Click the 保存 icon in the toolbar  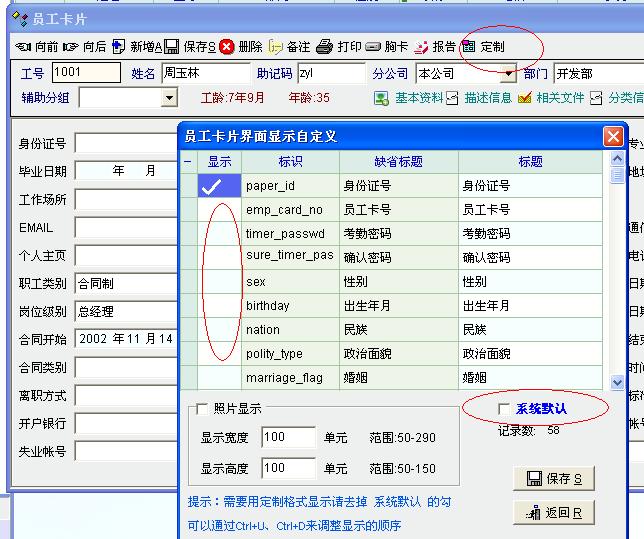(x=172, y=47)
